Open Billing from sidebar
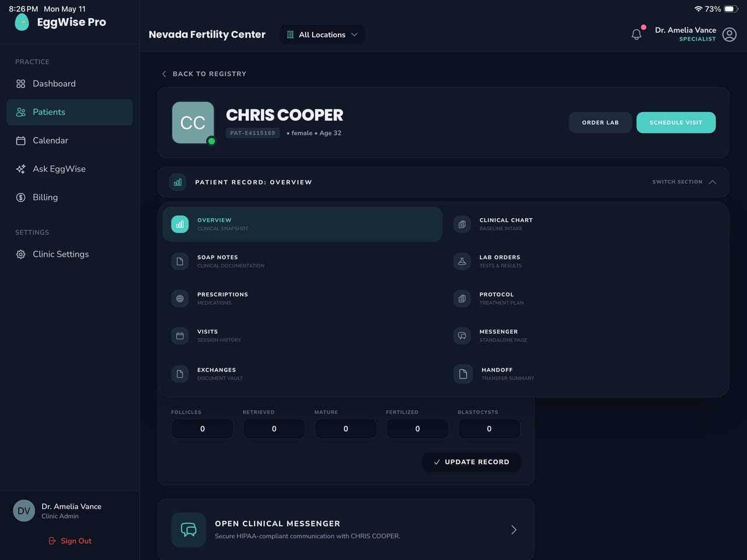Image resolution: width=747 pixels, height=560 pixels. pos(69,197)
